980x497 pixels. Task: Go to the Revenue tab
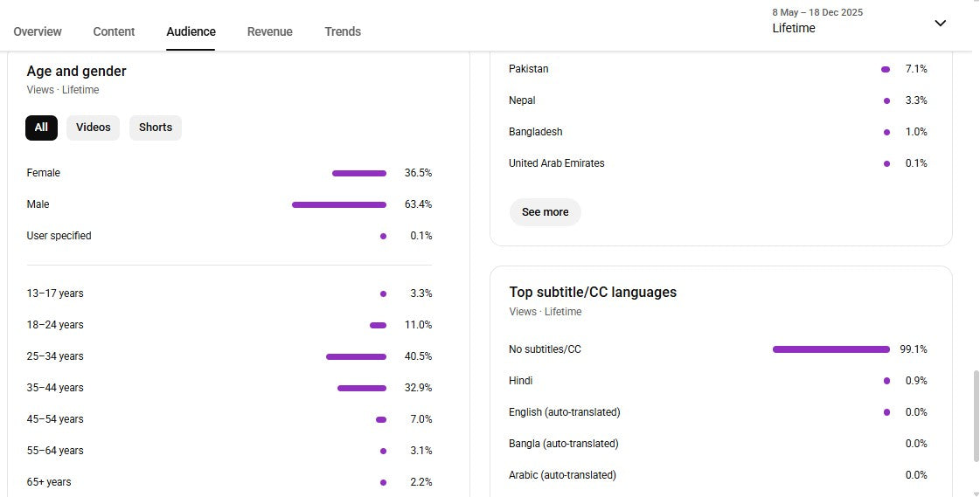coord(269,31)
